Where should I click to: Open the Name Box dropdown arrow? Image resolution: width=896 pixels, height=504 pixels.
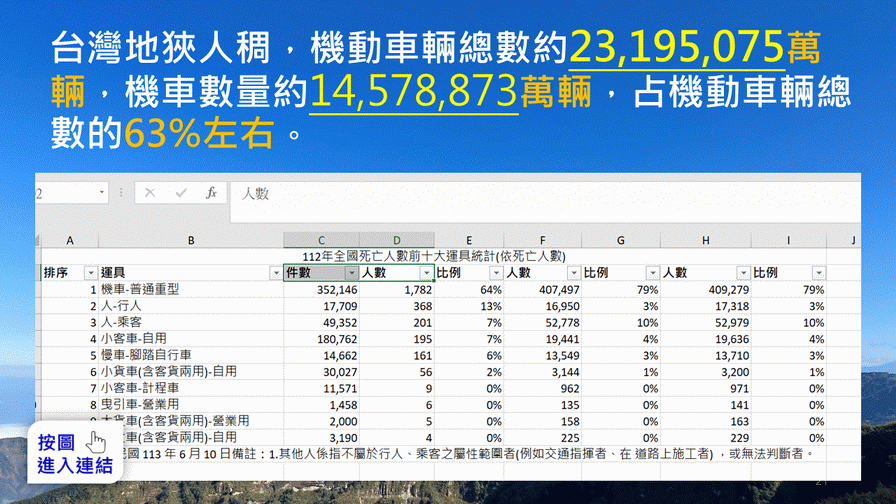pos(102,193)
